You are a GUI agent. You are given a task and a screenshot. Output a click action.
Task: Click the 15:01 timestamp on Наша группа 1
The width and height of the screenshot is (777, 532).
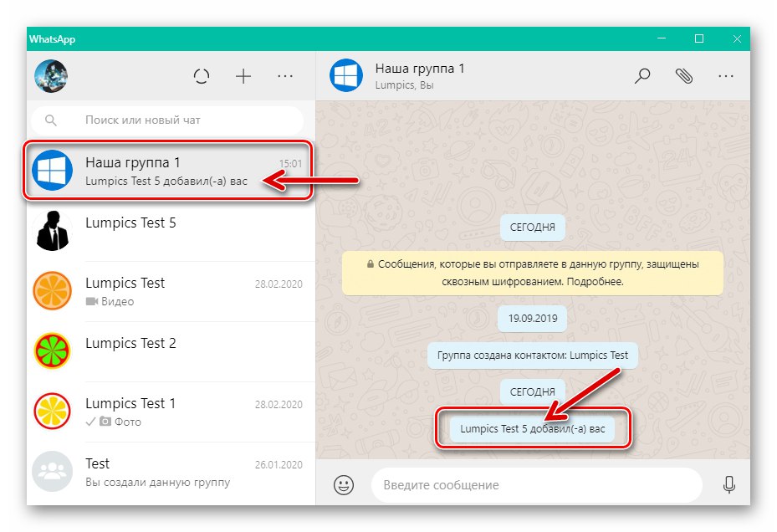click(x=290, y=164)
